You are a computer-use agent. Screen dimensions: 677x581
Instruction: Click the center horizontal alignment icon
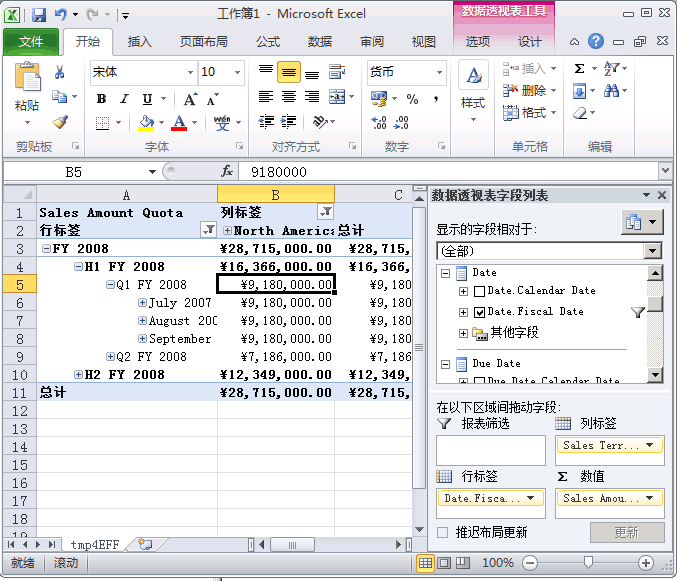(x=288, y=97)
